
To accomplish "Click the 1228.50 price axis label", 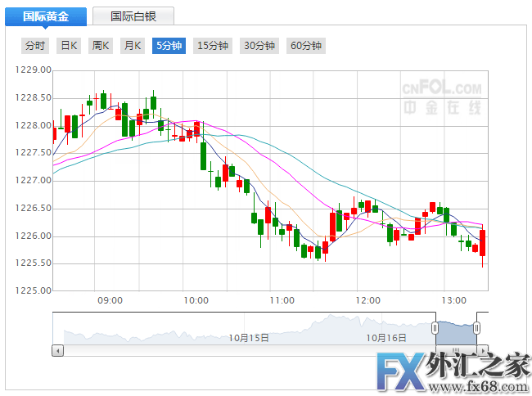I will coord(34,98).
